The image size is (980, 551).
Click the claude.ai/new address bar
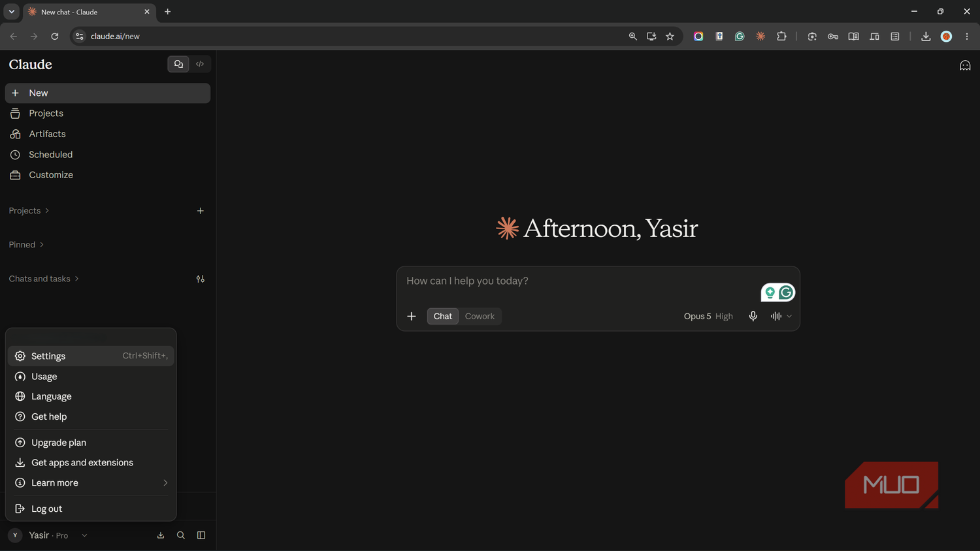353,37
